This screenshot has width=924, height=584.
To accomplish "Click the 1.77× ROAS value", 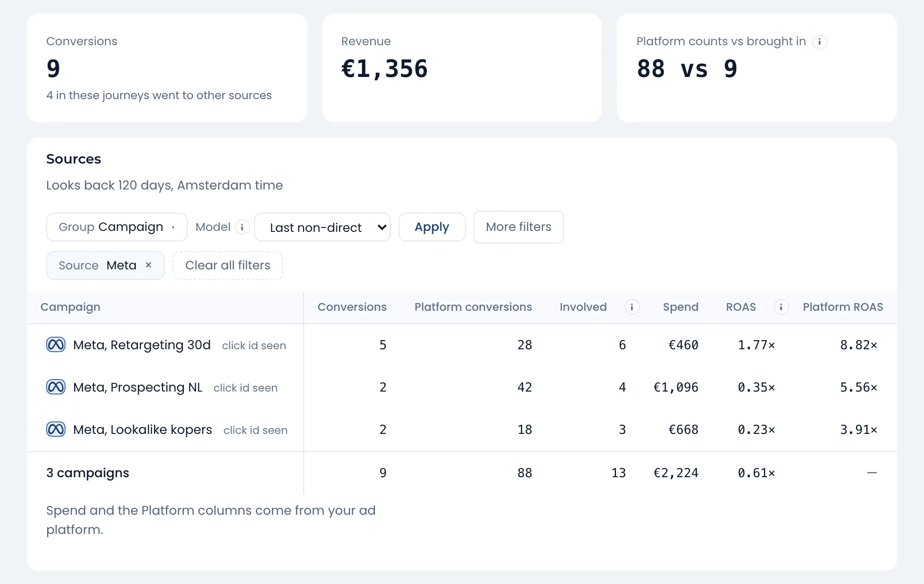I will (x=757, y=345).
